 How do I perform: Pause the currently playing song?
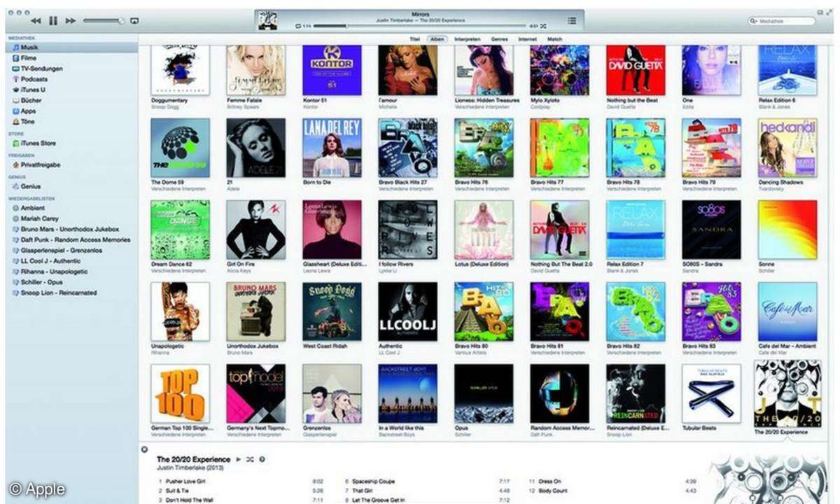[53, 21]
